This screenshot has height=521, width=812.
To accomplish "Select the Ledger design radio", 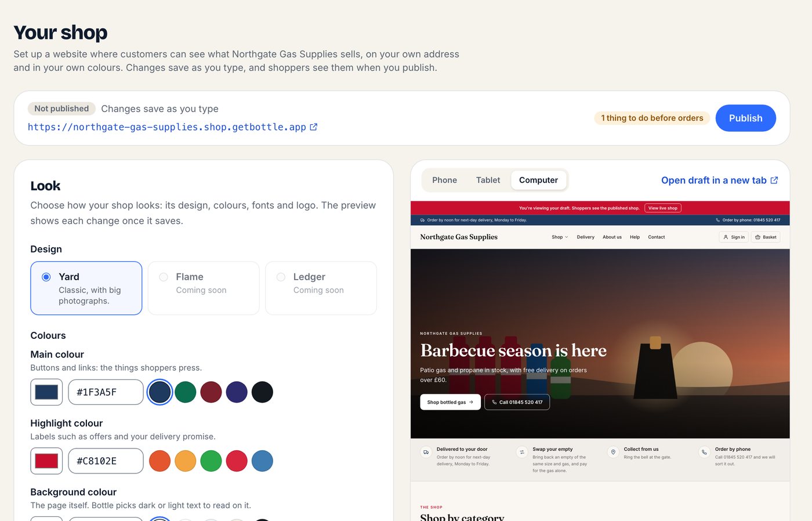I will click(281, 277).
